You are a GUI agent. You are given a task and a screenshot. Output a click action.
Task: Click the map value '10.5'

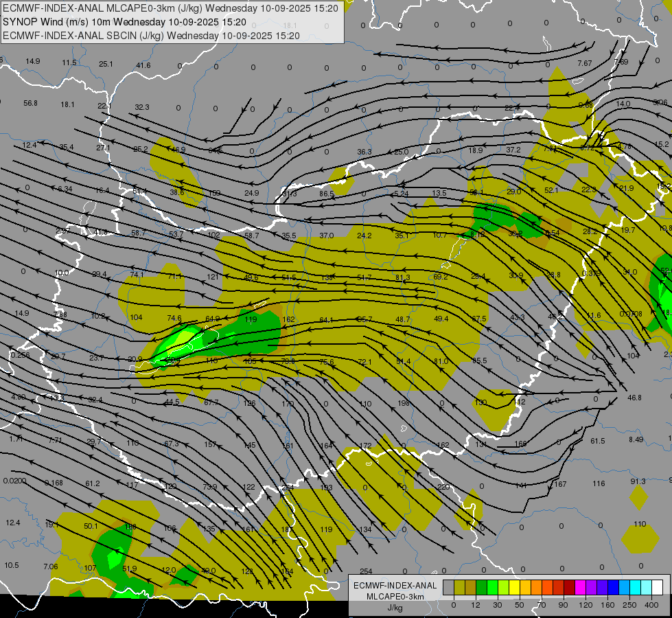pyautogui.click(x=12, y=565)
